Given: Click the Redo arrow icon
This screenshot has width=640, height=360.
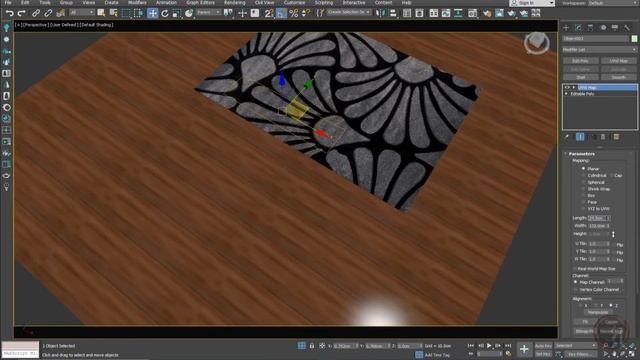Looking at the screenshot, I should click(21, 13).
